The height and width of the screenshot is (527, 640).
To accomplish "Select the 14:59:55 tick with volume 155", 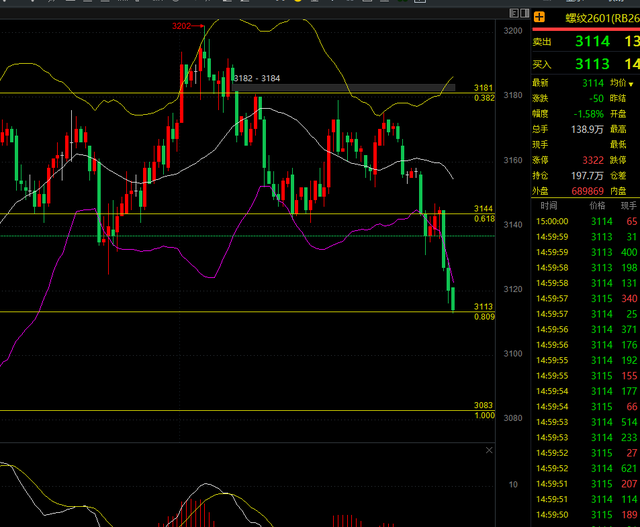I will click(586, 376).
